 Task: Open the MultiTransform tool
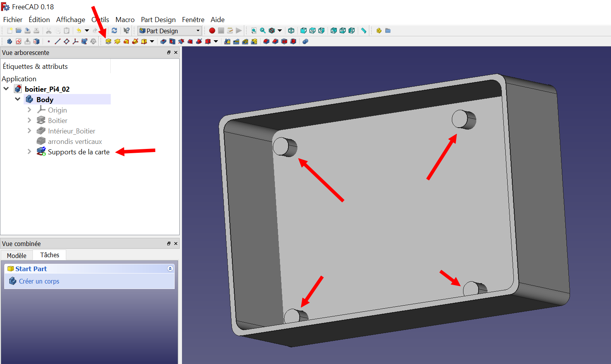coord(254,41)
